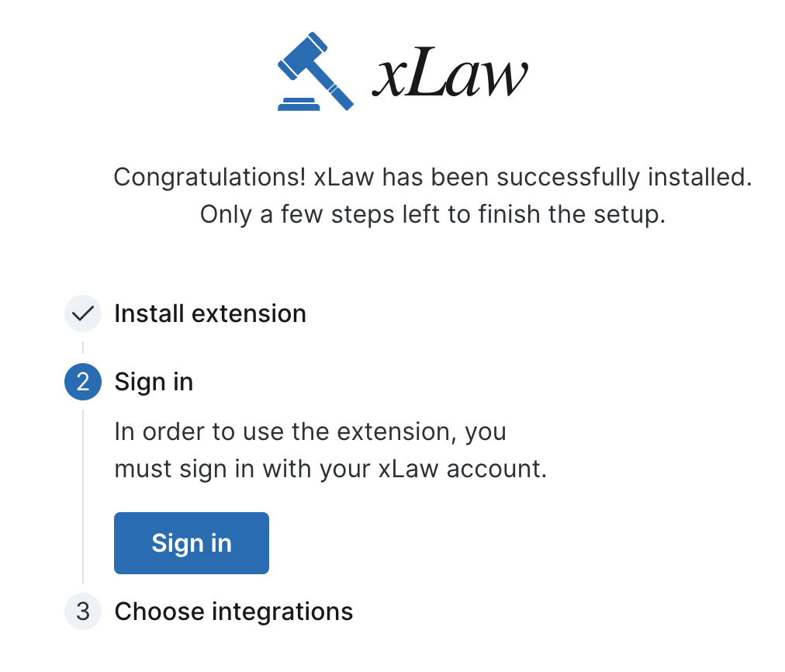Click the blue Sign in button
Viewport: 785px width, 672px height.
pos(192,543)
